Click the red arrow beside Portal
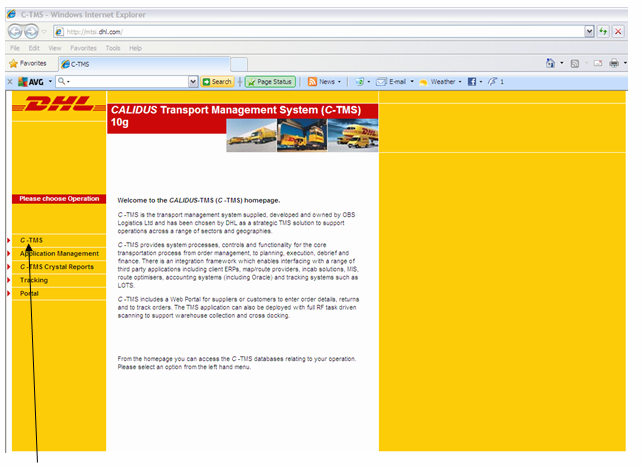The width and height of the screenshot is (642, 466). point(9,294)
